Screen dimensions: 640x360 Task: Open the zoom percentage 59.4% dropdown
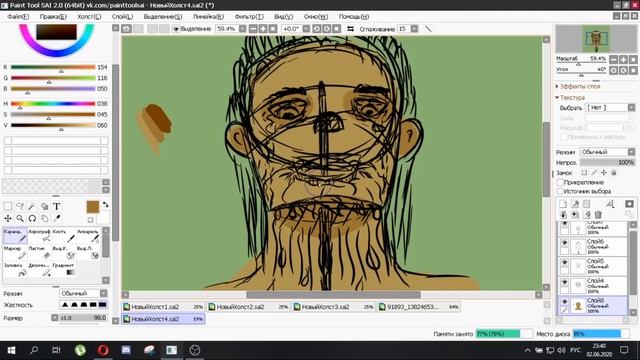(242, 29)
